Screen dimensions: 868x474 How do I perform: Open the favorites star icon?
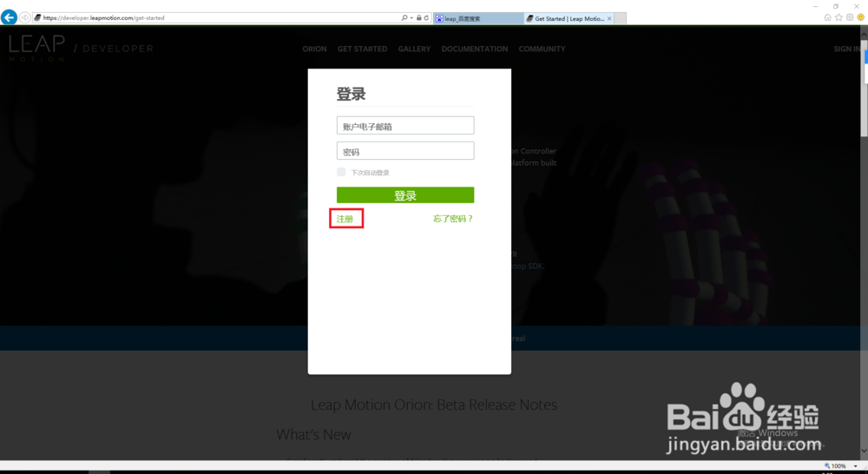tap(838, 17)
